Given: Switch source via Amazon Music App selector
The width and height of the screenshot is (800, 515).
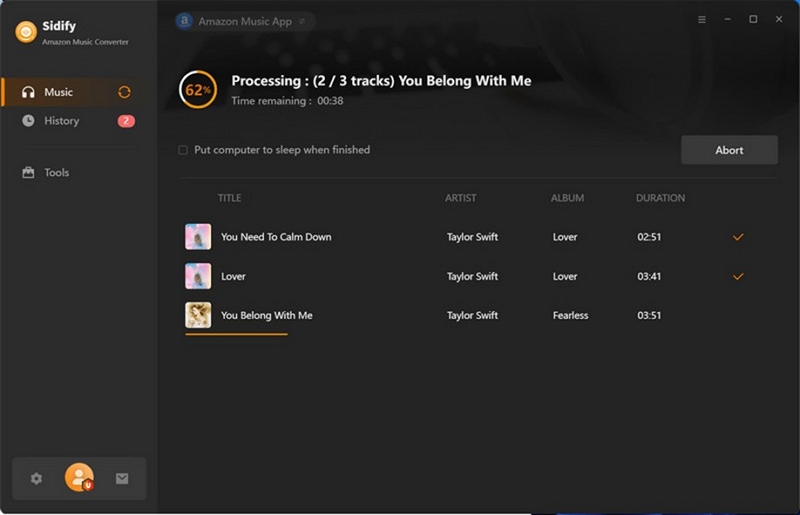Looking at the screenshot, I should point(245,21).
